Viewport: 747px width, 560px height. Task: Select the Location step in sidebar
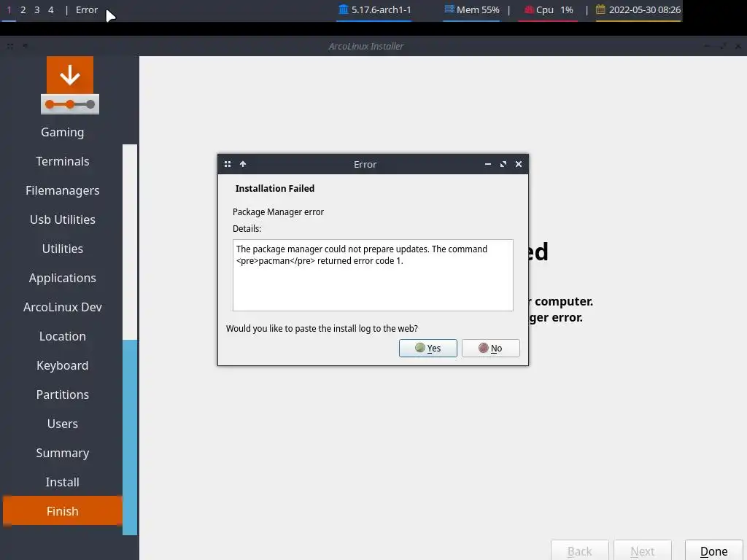tap(63, 336)
